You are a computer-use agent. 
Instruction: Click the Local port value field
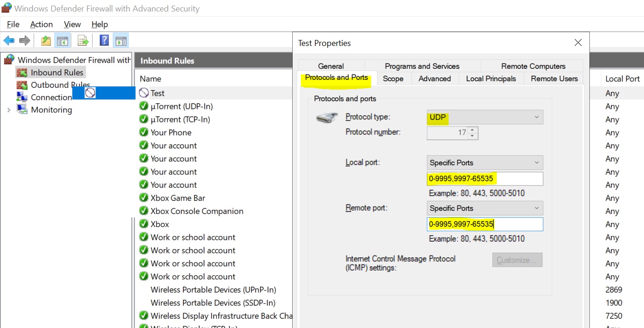click(x=485, y=179)
